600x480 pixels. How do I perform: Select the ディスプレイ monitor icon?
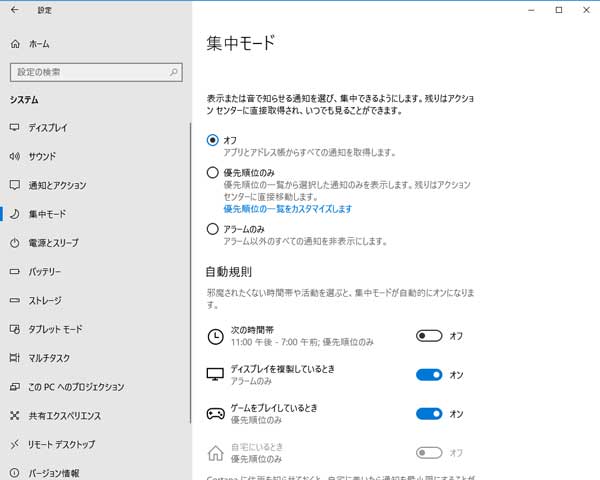15,127
